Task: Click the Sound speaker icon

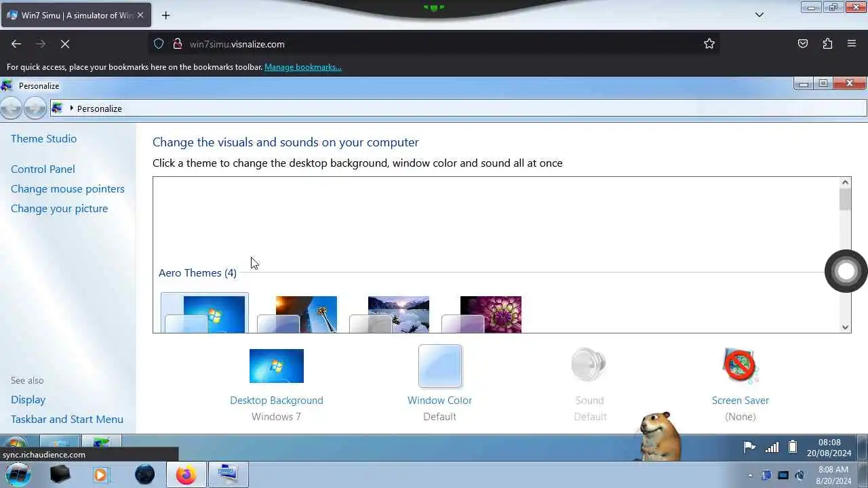Action: click(589, 365)
